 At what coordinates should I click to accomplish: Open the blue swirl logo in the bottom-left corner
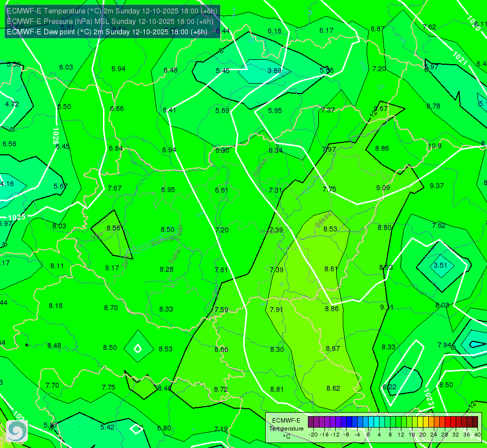(17, 431)
